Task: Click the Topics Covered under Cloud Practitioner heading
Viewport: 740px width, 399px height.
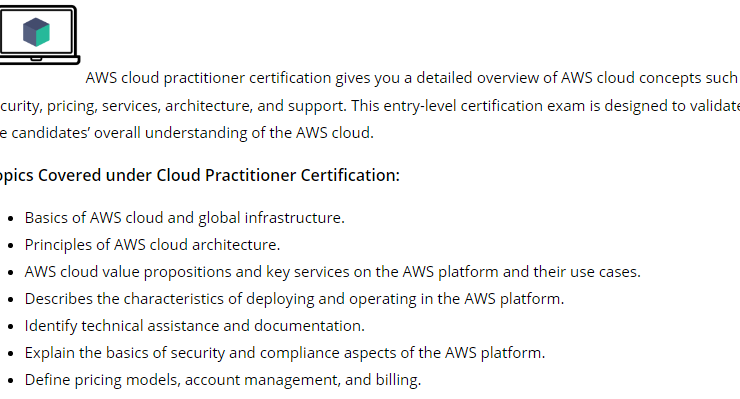Action: click(x=199, y=175)
